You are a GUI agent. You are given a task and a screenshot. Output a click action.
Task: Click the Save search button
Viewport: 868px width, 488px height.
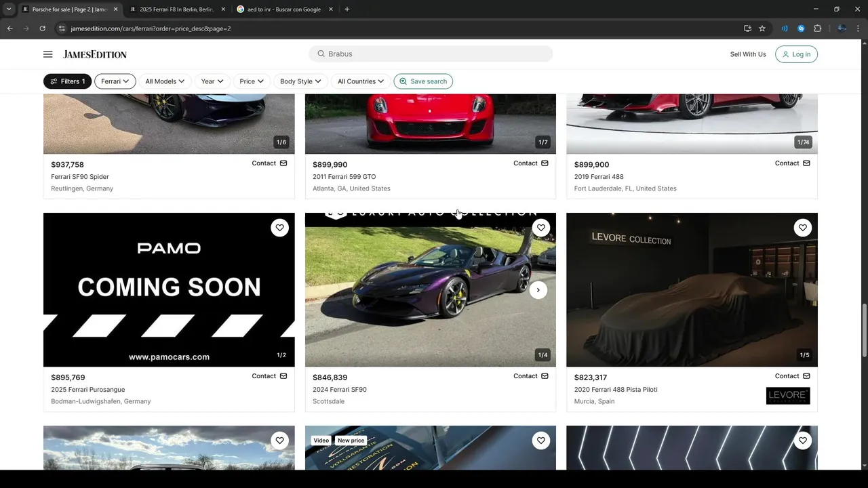pyautogui.click(x=423, y=81)
